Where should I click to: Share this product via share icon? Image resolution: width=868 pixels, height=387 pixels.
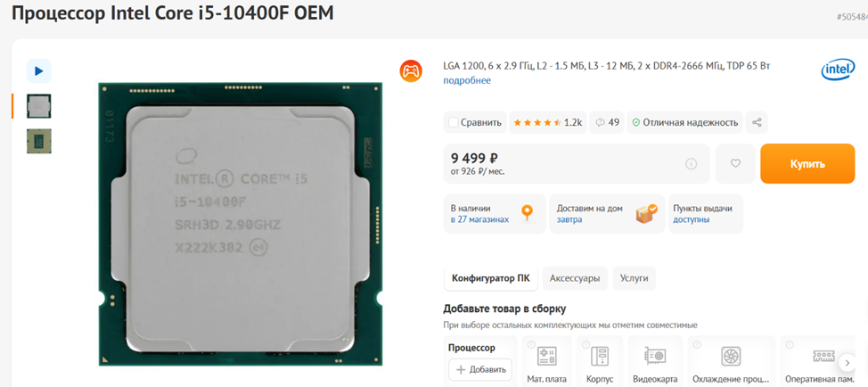click(757, 122)
